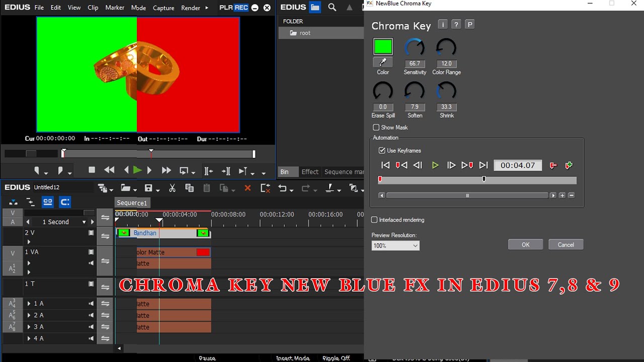Viewport: 644px width, 362px height.
Task: Click the green key Color swatch
Action: (383, 47)
